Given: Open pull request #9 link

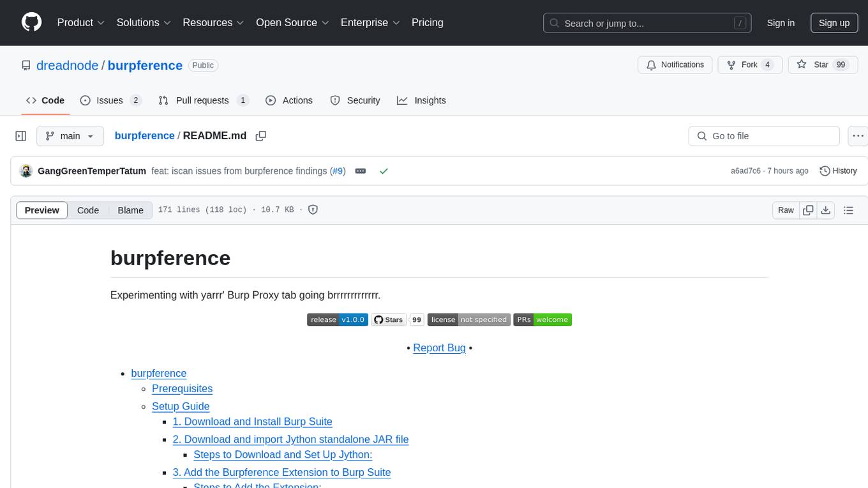Looking at the screenshot, I should [338, 171].
